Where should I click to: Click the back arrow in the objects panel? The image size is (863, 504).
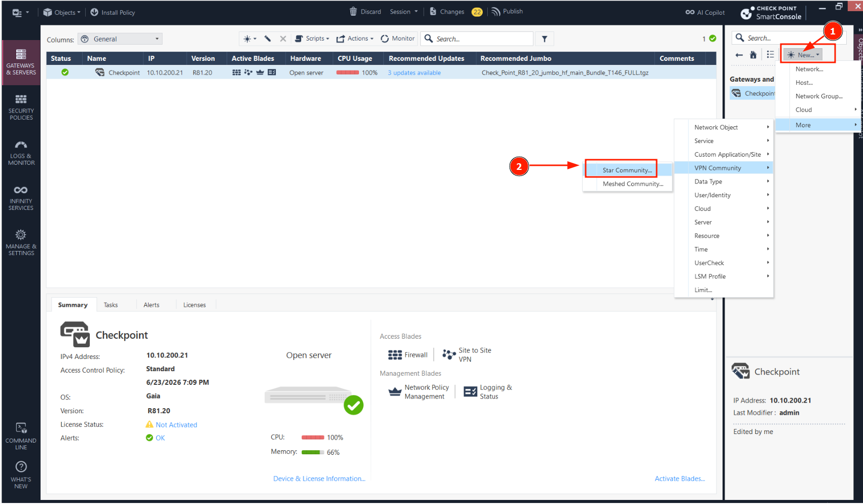[739, 55]
